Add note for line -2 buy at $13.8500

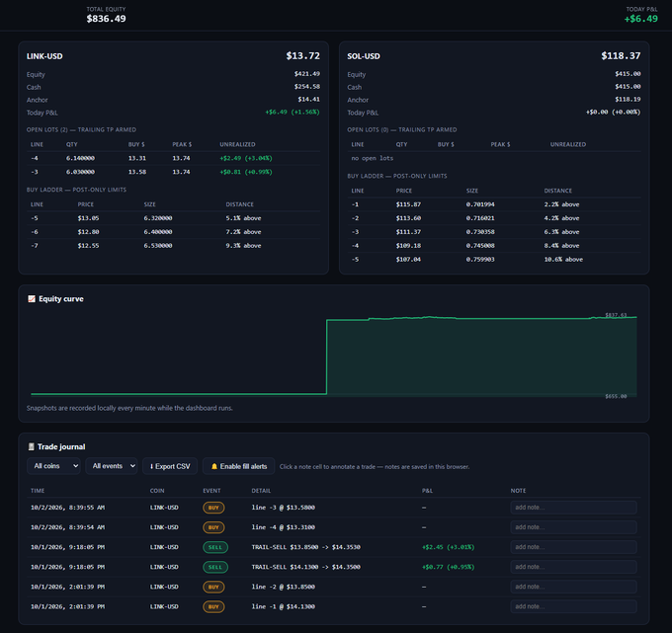point(573,587)
